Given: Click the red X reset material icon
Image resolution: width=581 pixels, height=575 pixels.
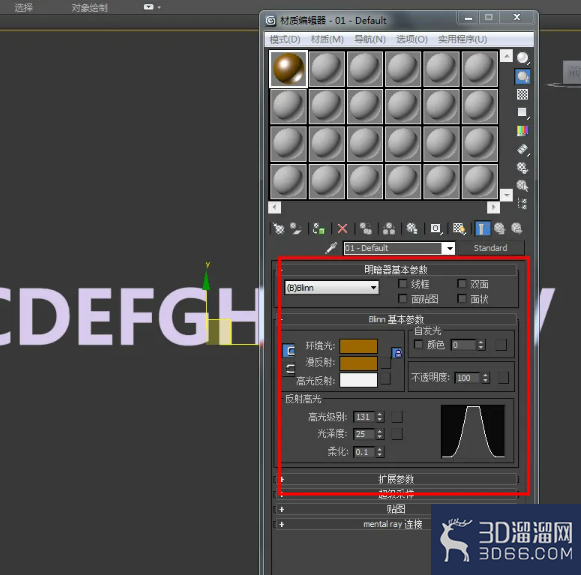Looking at the screenshot, I should (342, 229).
